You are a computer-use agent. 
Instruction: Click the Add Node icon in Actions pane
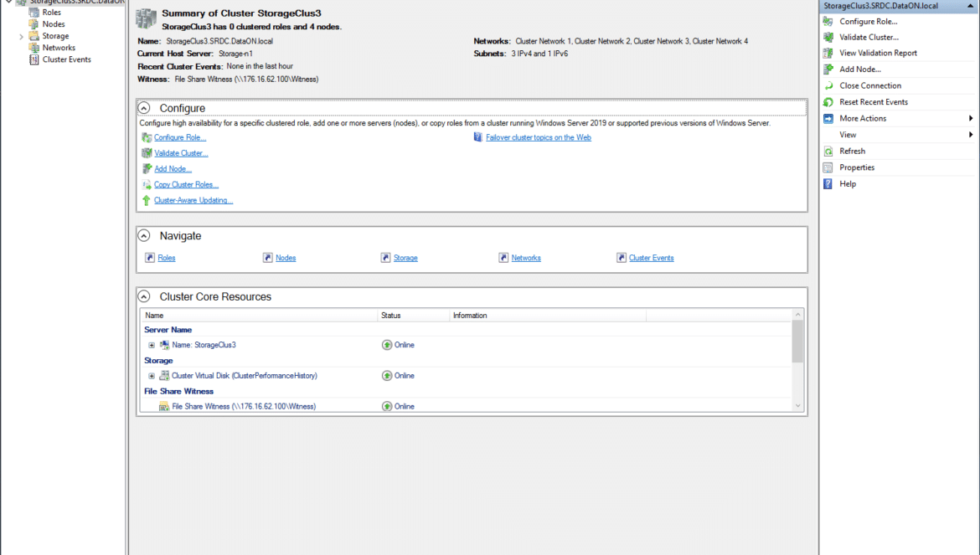828,69
